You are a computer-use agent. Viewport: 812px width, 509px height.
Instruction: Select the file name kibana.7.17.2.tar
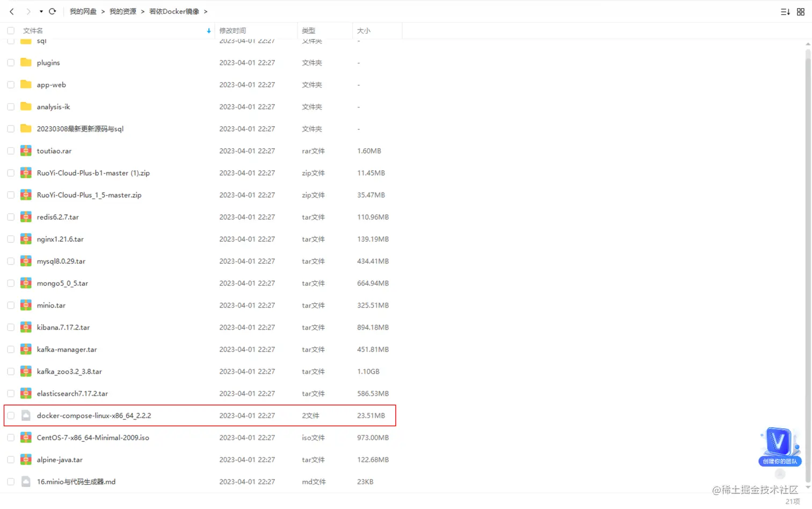pyautogui.click(x=63, y=327)
